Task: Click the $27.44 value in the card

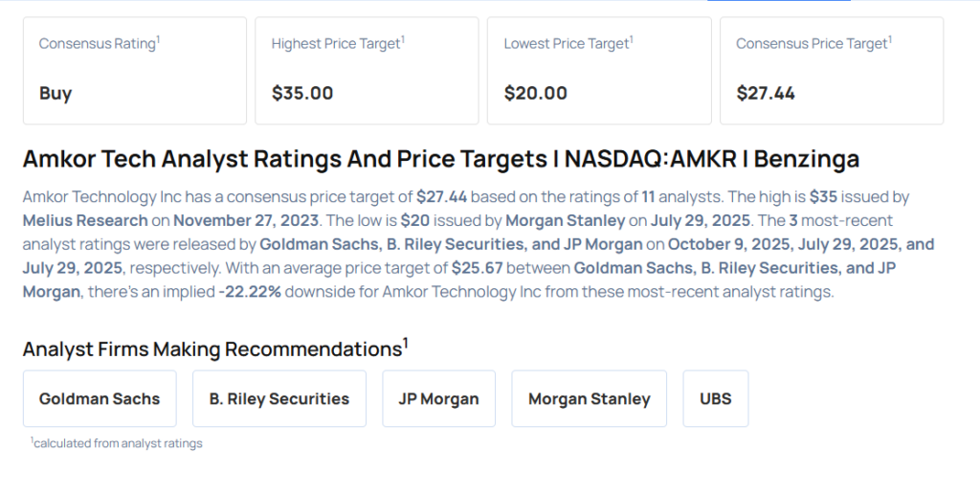Action: pyautogui.click(x=766, y=93)
